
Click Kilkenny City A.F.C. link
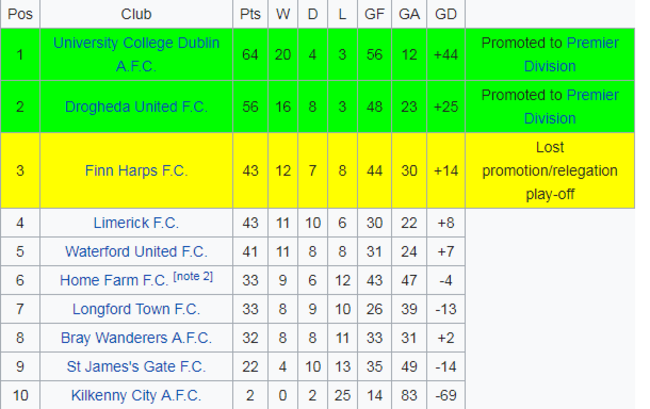(136, 395)
